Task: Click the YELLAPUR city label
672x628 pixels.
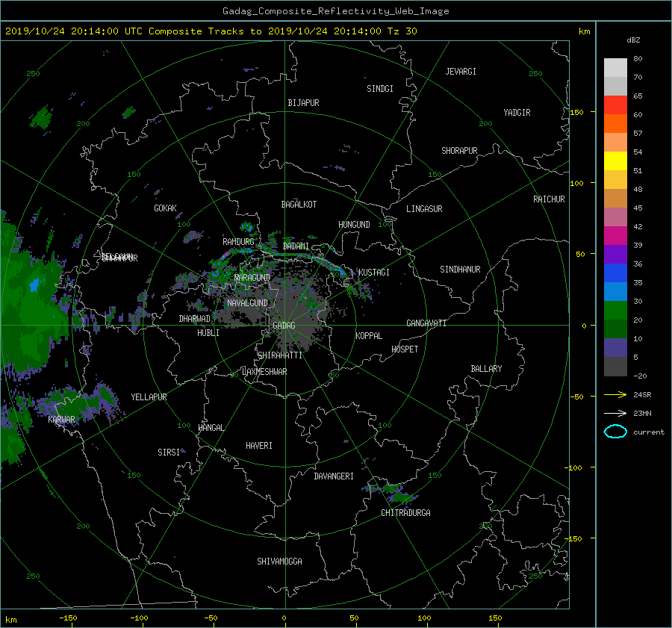Action: pyautogui.click(x=149, y=397)
